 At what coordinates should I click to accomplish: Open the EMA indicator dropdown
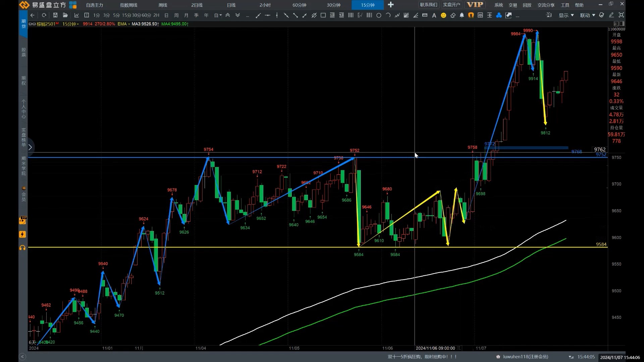point(124,24)
